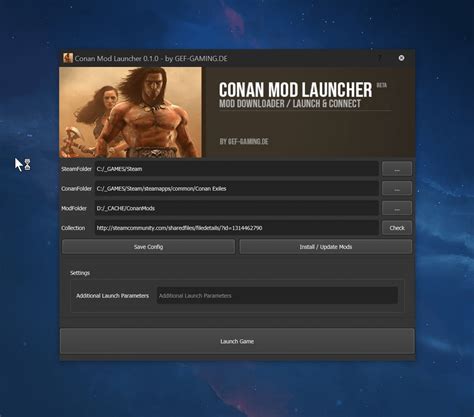This screenshot has width=474, height=417.
Task: Click the ModFolder path input field
Action: (237, 208)
